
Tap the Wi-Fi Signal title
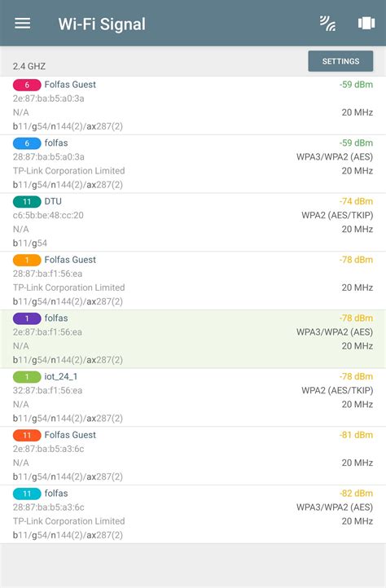[x=102, y=24]
